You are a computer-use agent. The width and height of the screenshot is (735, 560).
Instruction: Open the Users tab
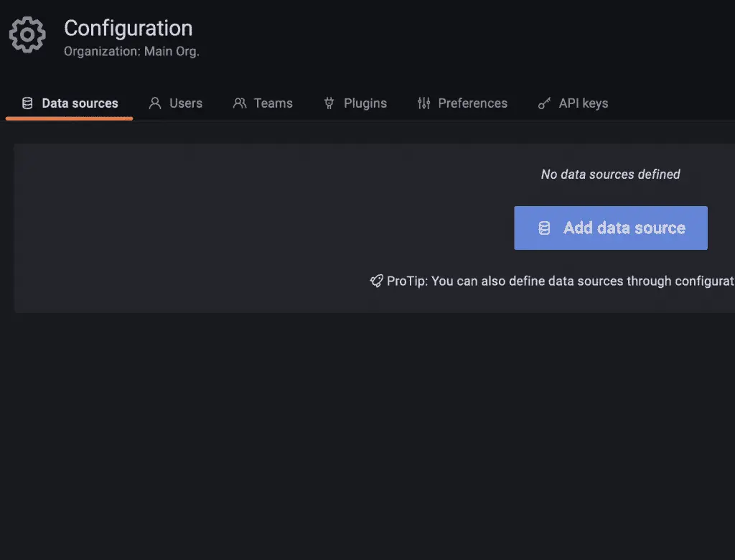tap(185, 103)
